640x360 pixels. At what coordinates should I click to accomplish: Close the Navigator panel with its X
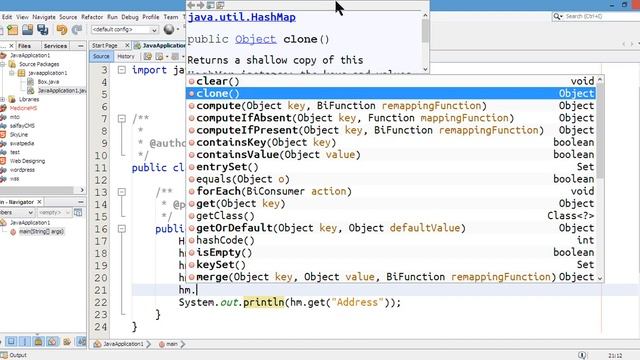(39, 202)
